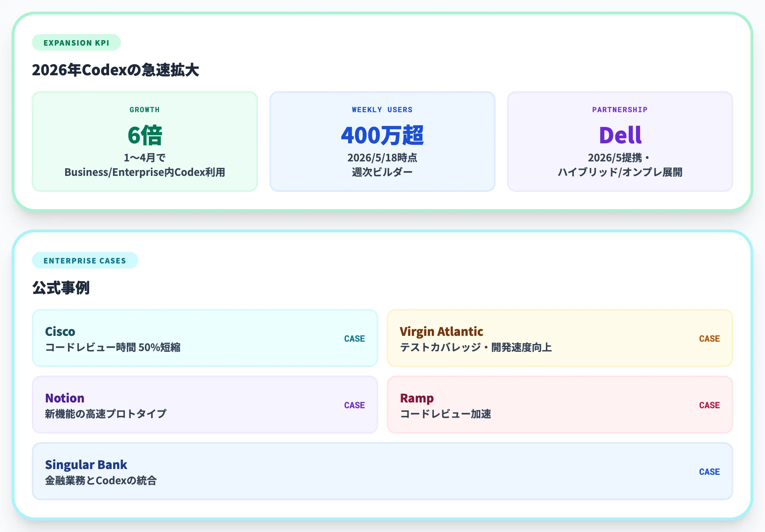This screenshot has height=532, width=765.
Task: Click the EXPANSION KPI badge
Action: click(x=76, y=43)
